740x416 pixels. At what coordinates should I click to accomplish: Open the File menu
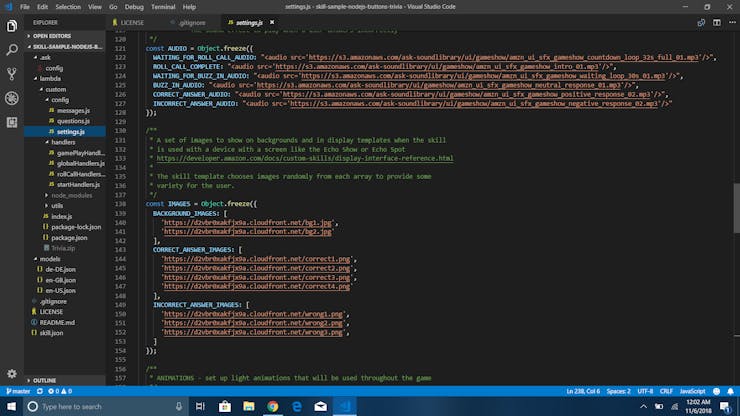(25, 7)
